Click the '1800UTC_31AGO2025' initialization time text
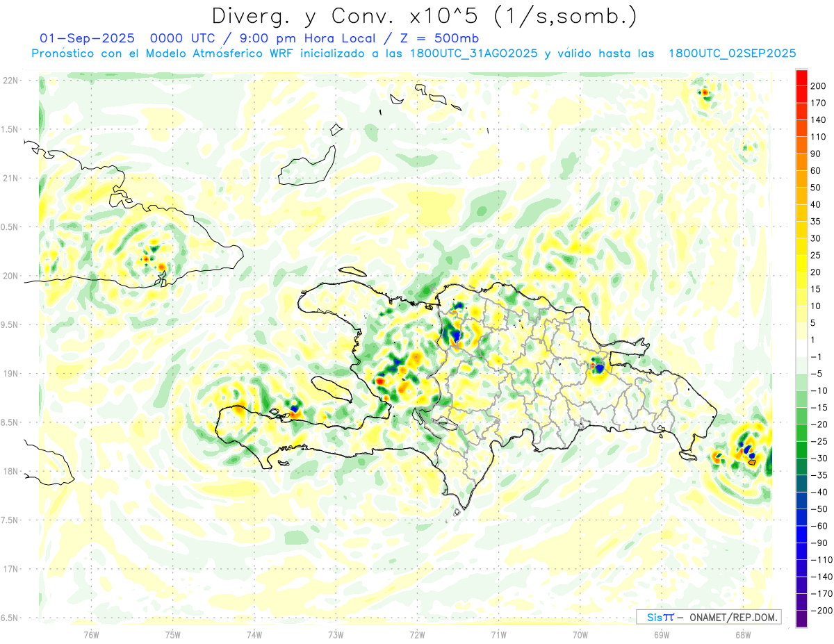834x644 pixels. click(475, 53)
